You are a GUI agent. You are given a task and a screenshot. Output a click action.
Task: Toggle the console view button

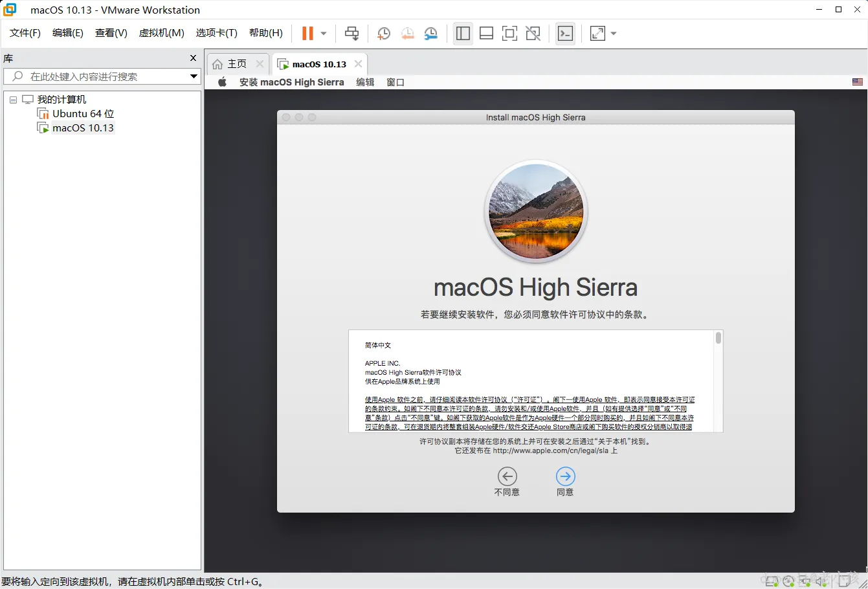tap(565, 33)
